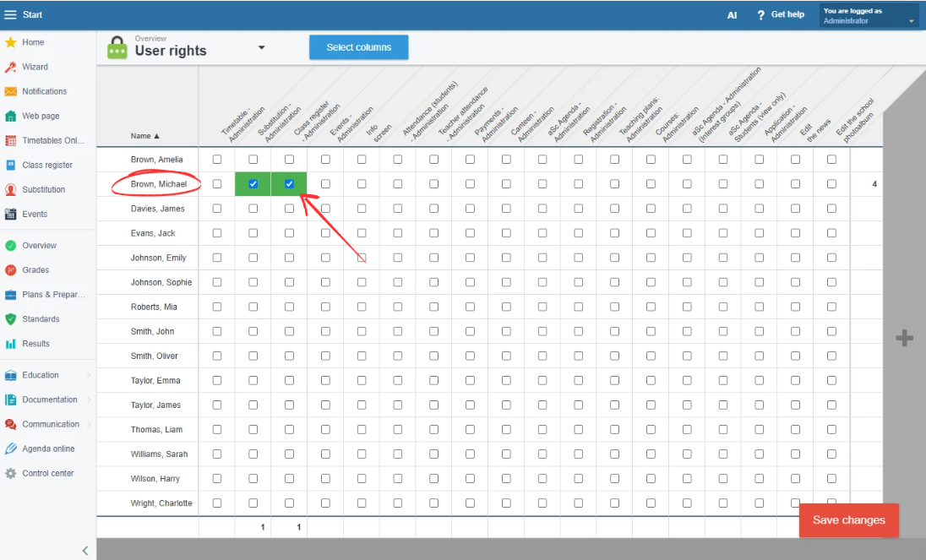Click the green User rights lock icon
The width and height of the screenshot is (926, 560).
(117, 48)
